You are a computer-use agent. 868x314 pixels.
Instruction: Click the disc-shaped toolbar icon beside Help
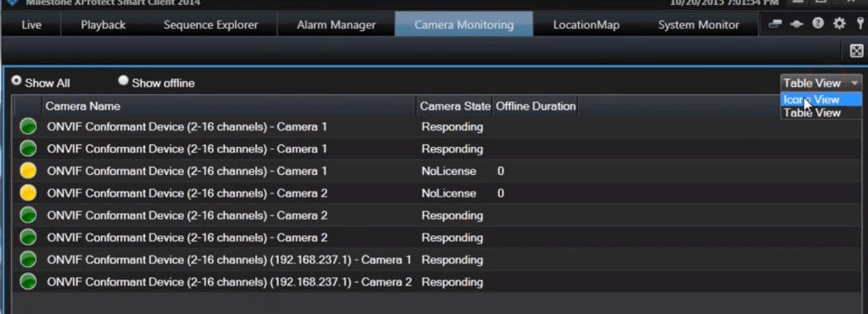797,24
